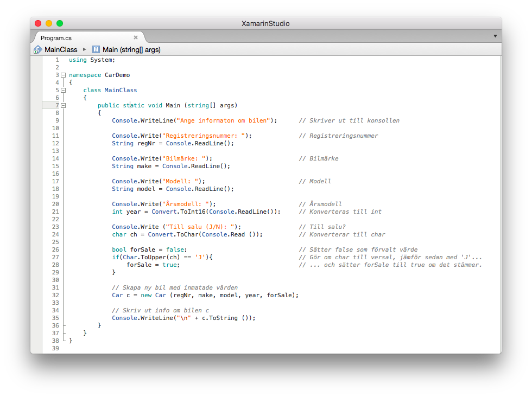Click comment '// Konverteras till int'
This screenshot has height=397, width=532.
point(340,212)
